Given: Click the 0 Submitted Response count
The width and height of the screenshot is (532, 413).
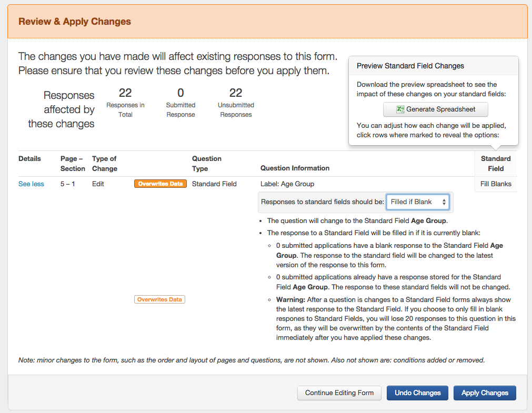Looking at the screenshot, I should 180,94.
